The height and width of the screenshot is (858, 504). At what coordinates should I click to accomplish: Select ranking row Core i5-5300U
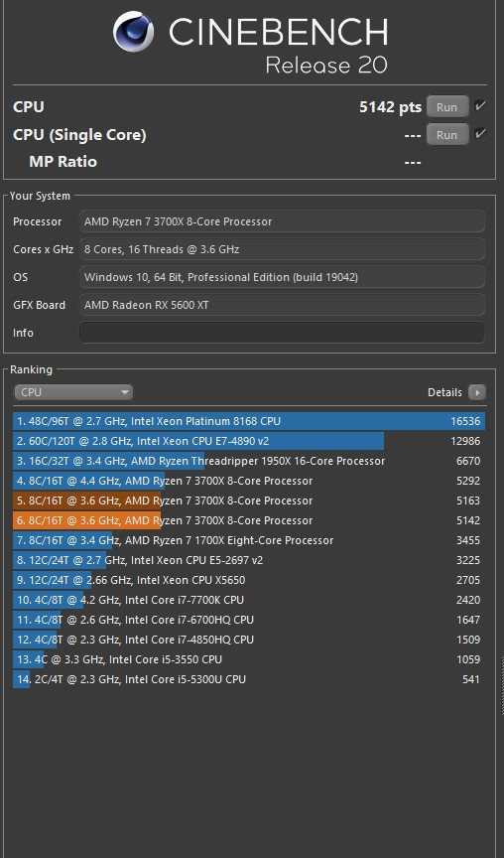click(249, 679)
